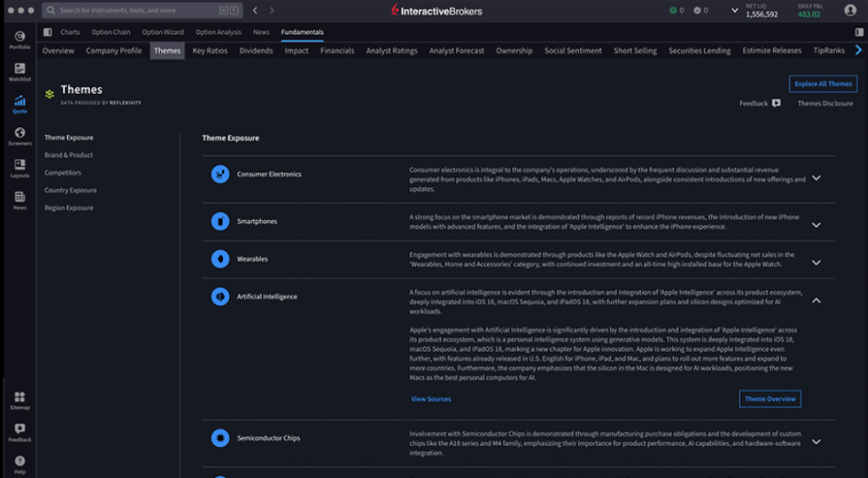
Task: Click the Smartphones theme icon
Action: coord(220,221)
